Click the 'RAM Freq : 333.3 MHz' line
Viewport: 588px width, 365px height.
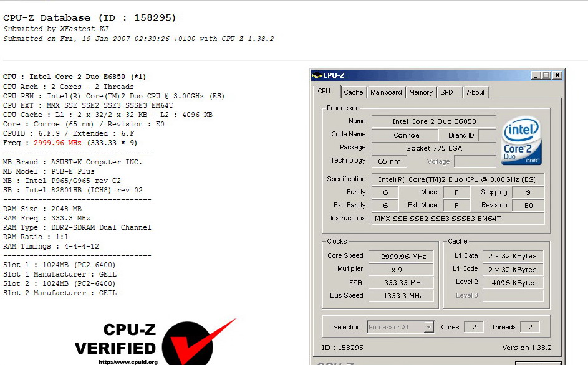(x=47, y=218)
